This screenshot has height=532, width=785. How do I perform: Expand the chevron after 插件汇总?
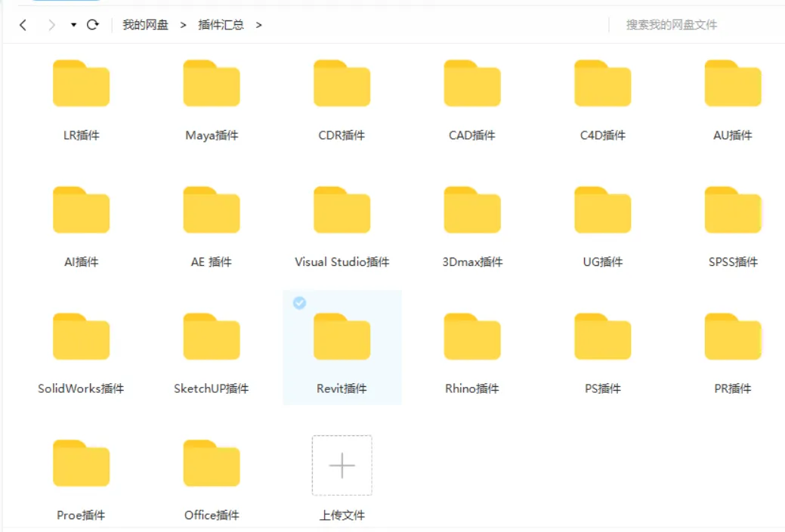coord(259,24)
